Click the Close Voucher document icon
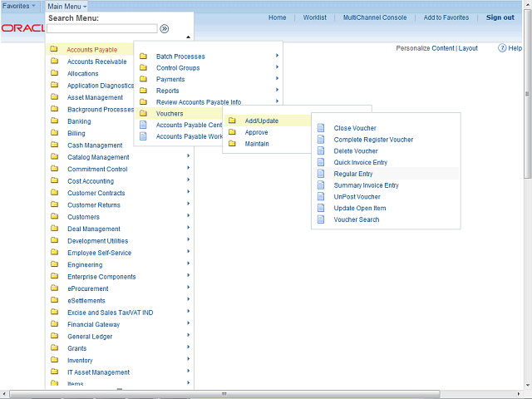This screenshot has width=532, height=399. 320,128
